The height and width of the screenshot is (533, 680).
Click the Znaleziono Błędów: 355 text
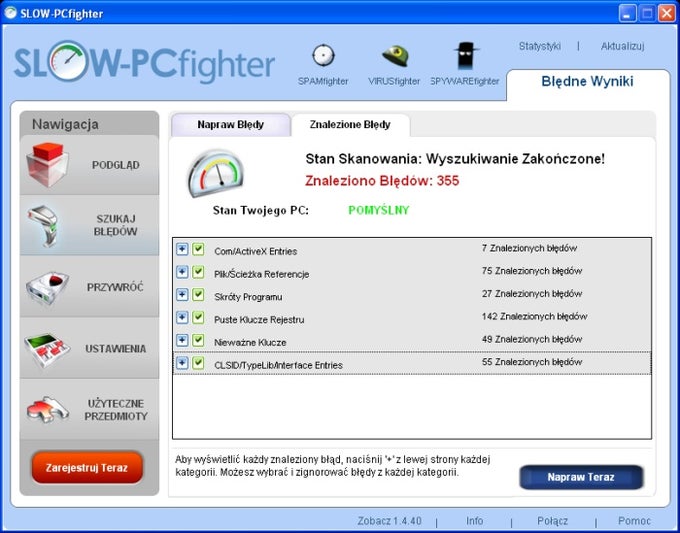coord(382,180)
